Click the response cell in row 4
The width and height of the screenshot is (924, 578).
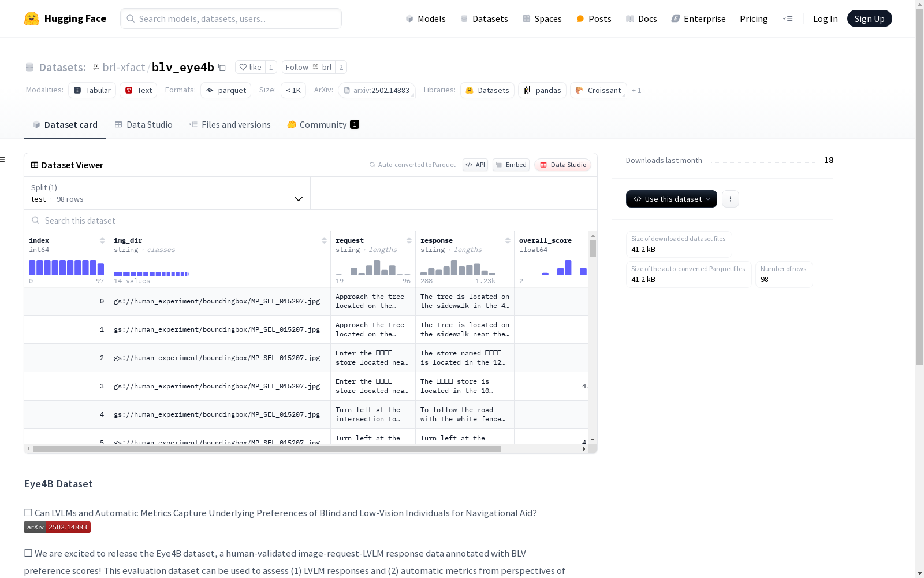tap(465, 414)
